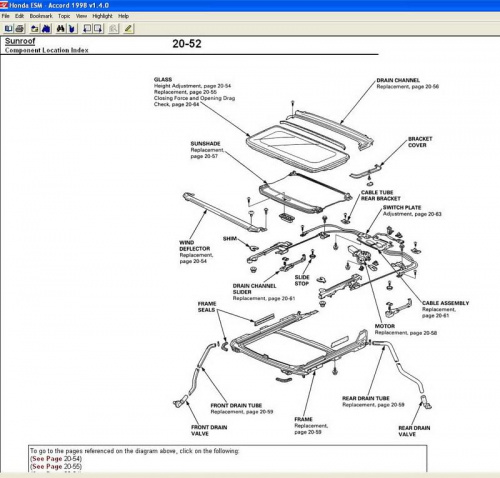Click the SUNSHADE label
The image size is (500, 478).
click(205, 144)
